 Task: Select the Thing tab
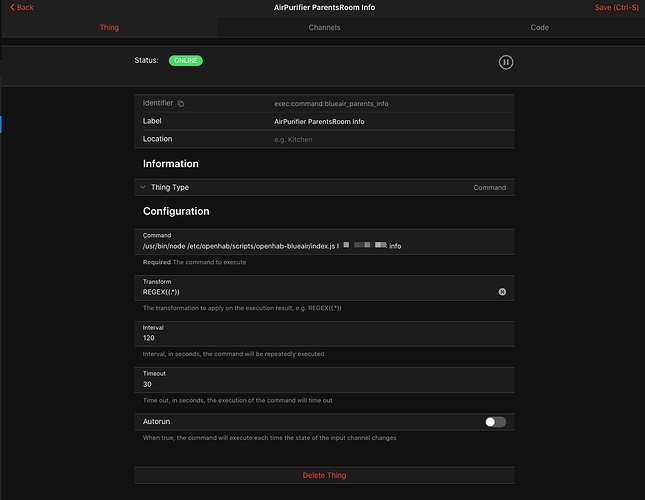(109, 27)
